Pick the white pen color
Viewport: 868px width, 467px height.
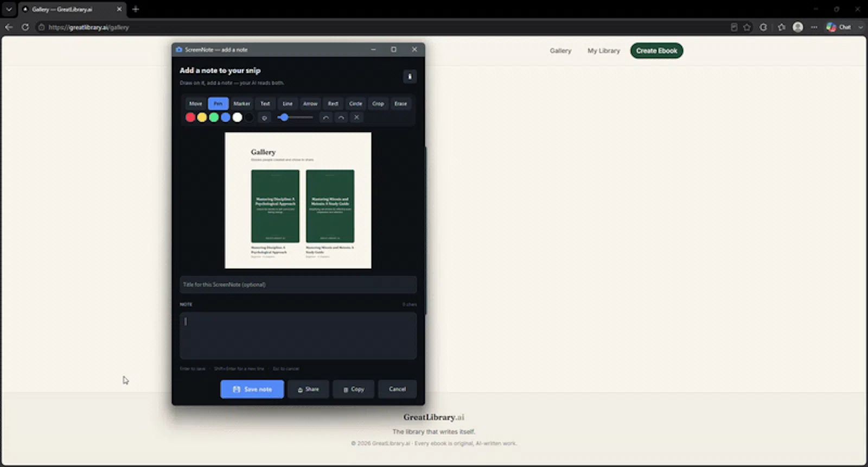[237, 117]
